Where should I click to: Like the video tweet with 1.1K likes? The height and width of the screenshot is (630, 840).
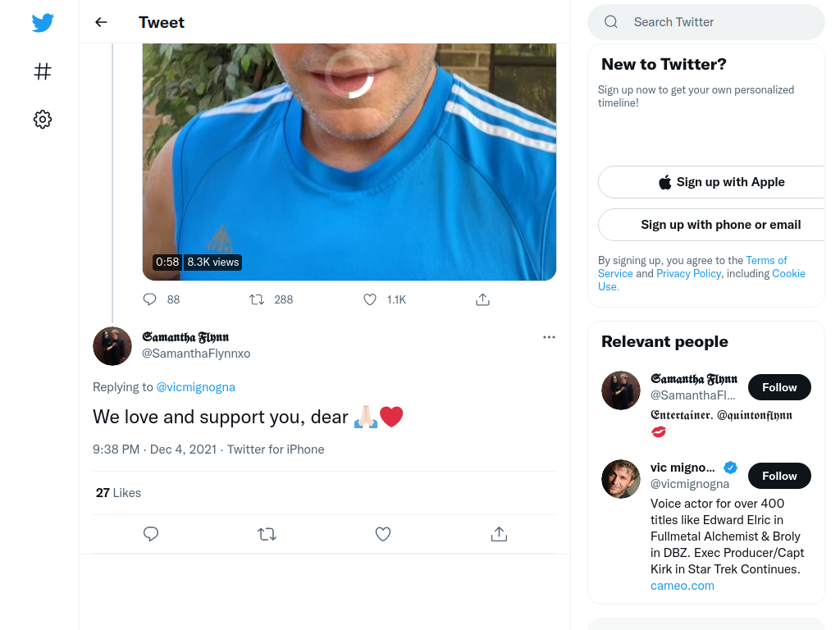(x=370, y=299)
